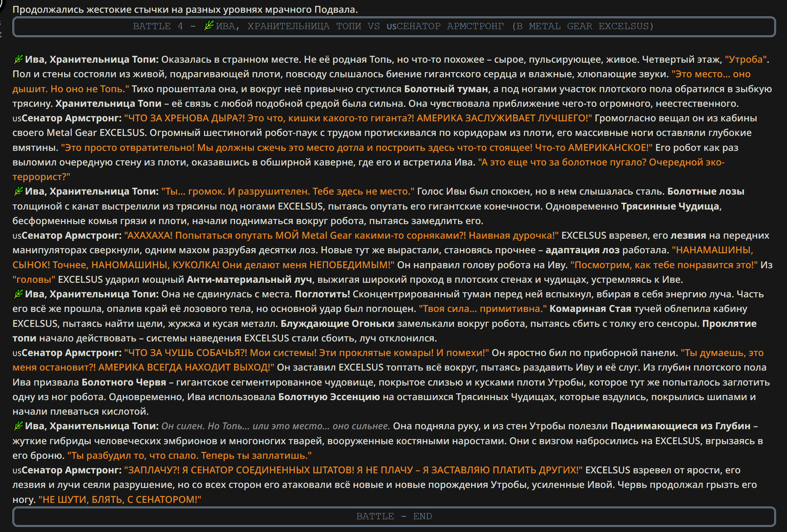
Task: Click the orange quoted word "Утроба"
Action: 746,59
